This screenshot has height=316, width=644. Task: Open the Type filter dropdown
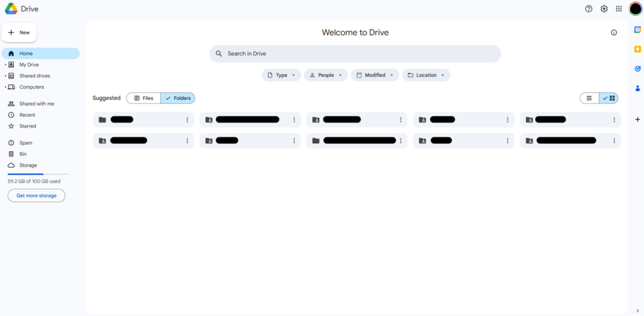pyautogui.click(x=281, y=75)
